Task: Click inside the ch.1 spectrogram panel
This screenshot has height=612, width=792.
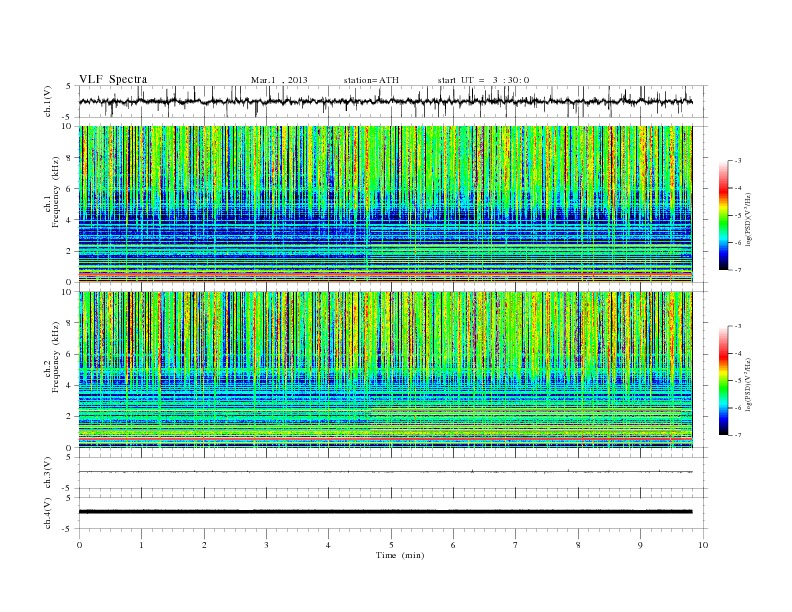Action: 385,204
